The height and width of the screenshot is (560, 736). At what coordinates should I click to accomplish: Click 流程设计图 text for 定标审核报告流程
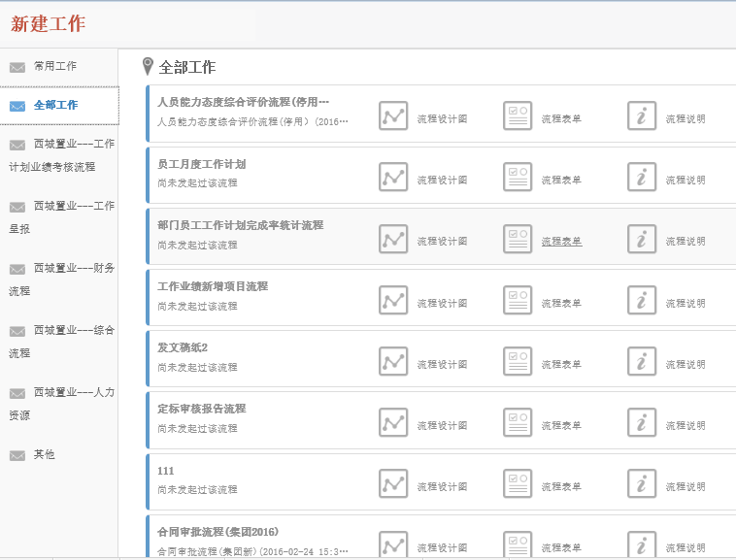pos(442,425)
